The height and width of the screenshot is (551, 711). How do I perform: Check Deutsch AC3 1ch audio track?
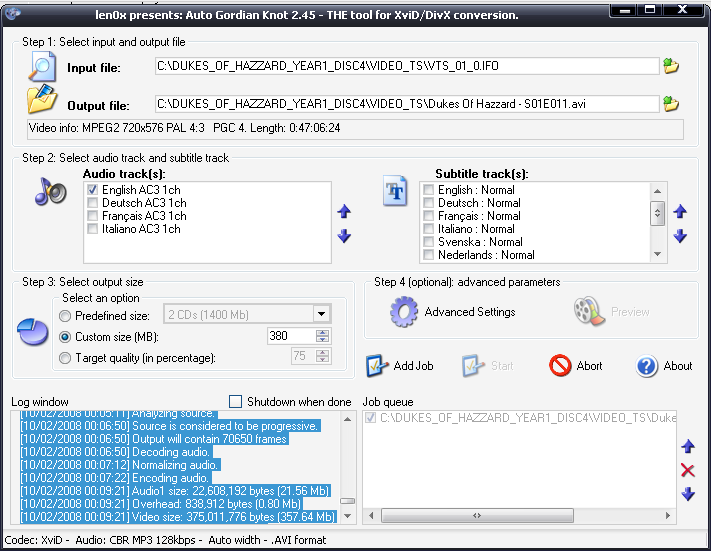(93, 203)
